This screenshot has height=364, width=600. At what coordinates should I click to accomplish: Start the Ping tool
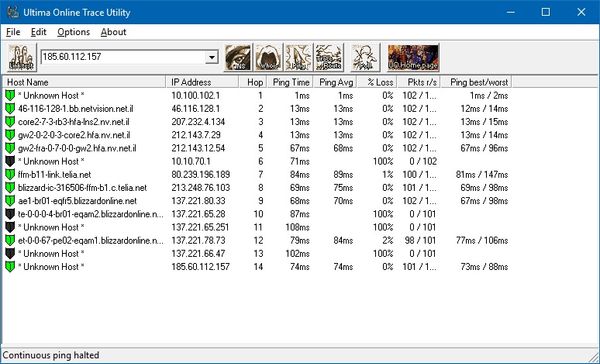point(298,57)
